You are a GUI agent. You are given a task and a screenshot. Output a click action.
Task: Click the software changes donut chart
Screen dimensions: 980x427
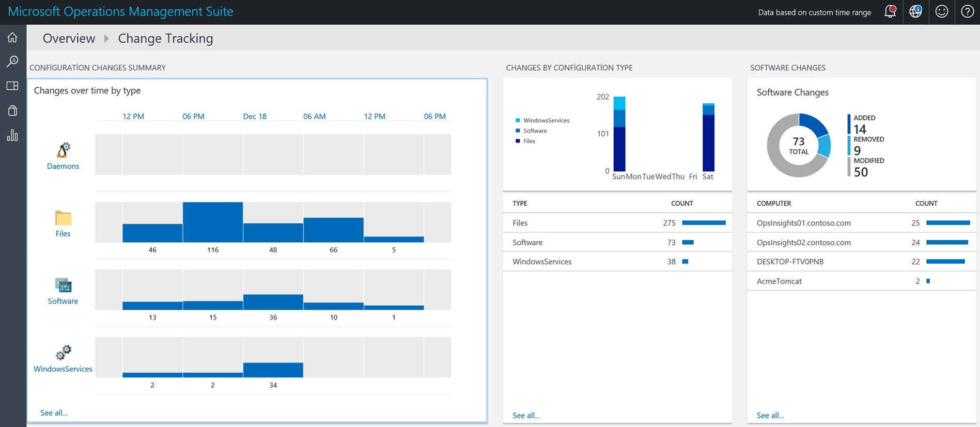point(799,146)
